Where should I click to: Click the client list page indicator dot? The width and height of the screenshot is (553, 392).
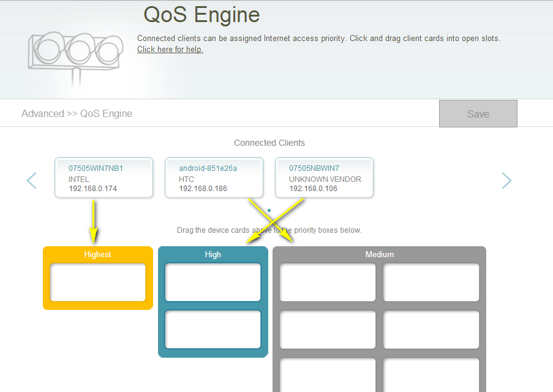tap(269, 210)
